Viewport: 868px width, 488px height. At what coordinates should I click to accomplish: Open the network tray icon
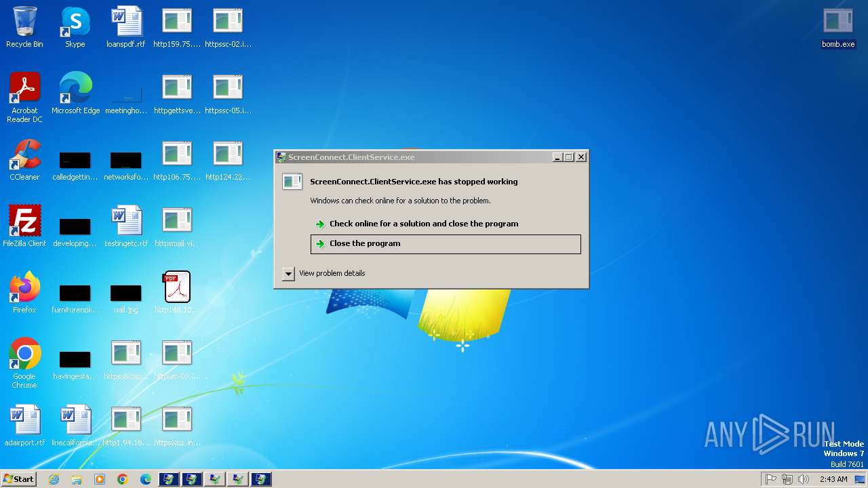click(787, 479)
